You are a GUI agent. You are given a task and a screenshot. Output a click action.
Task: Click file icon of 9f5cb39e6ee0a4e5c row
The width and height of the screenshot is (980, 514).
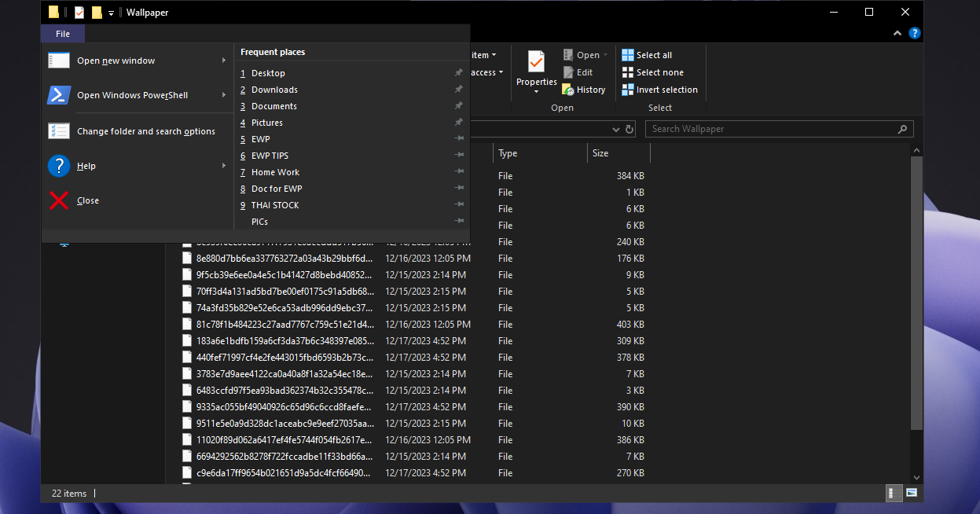pos(187,274)
